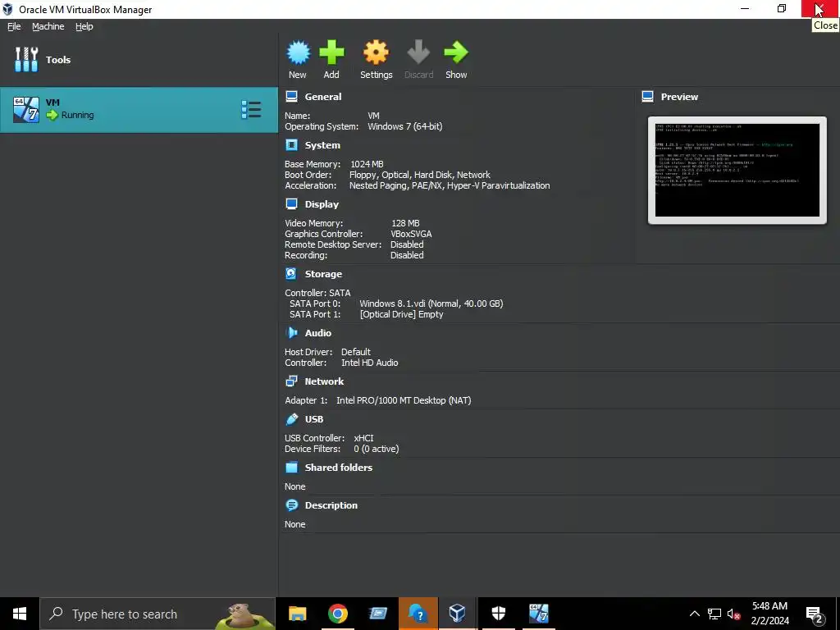
Task: Click 'Windows 7 (64-bit)' operating system value
Action: pos(405,126)
